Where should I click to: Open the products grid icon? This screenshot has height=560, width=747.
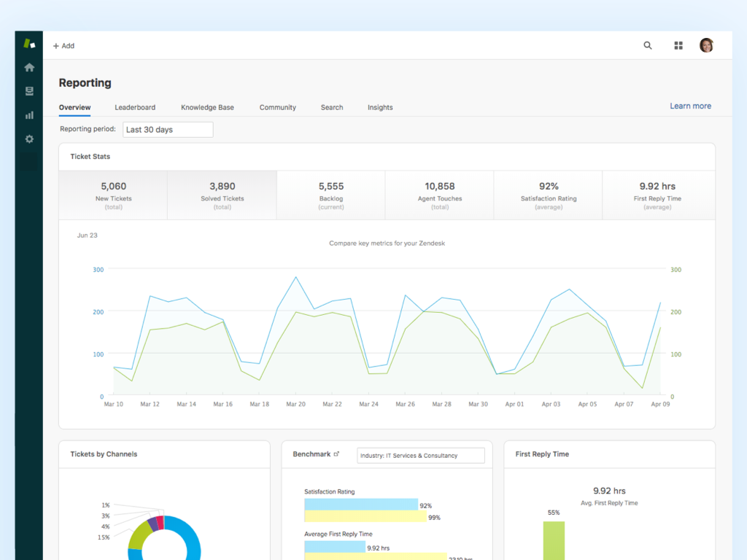(678, 45)
